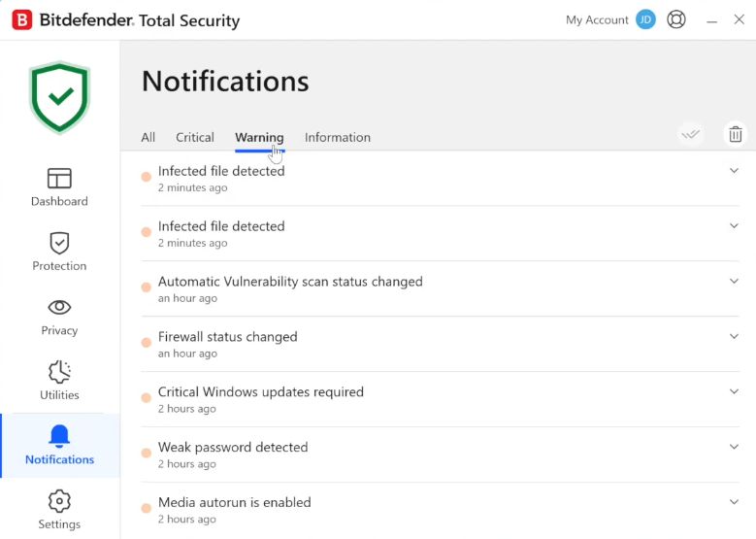756x539 pixels.
Task: Expand the Weak password detected notification
Action: [x=734, y=448]
